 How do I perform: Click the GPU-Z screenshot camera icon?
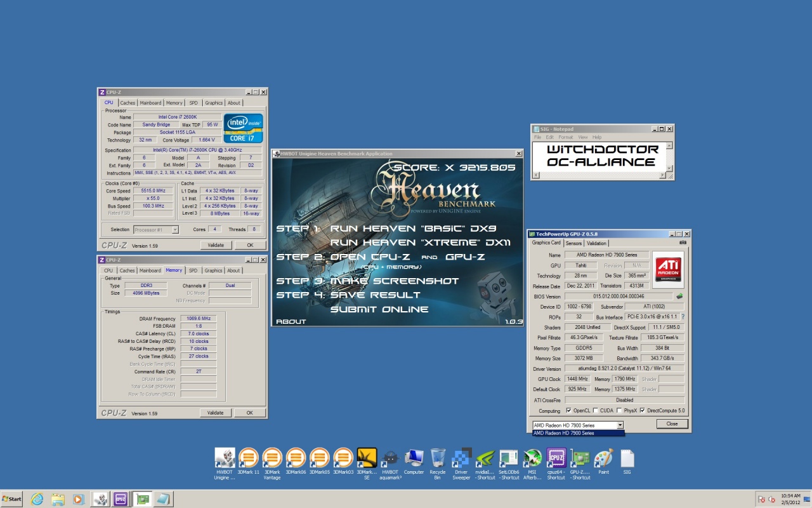click(x=683, y=243)
